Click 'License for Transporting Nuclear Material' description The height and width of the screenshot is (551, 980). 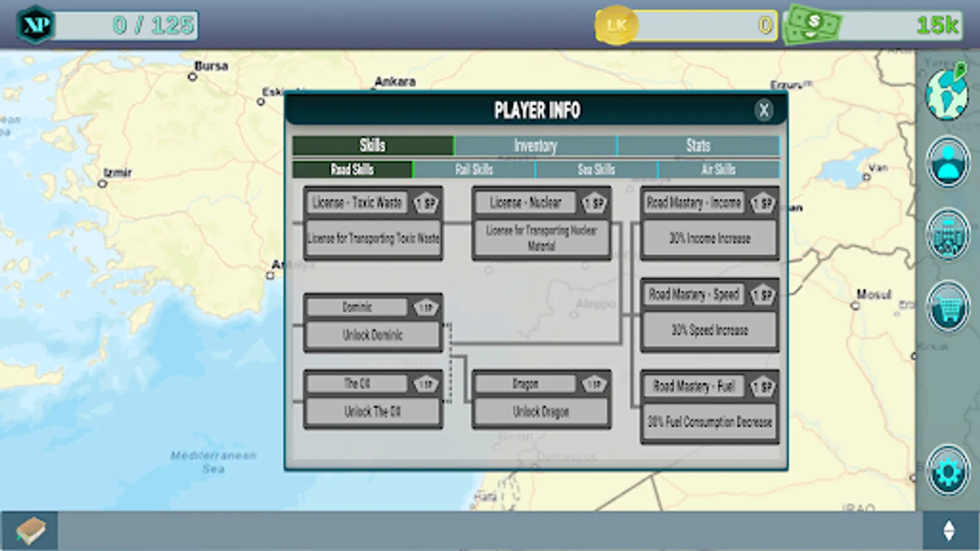tap(541, 238)
